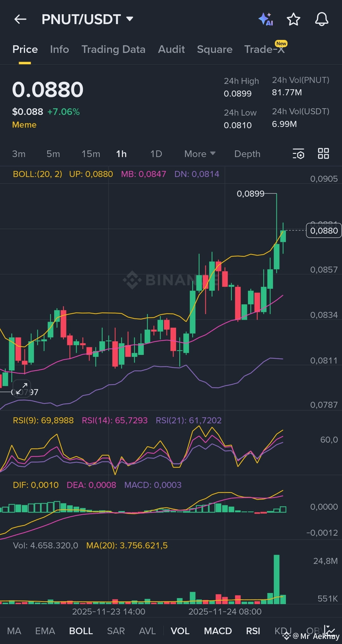Tap the 24h Low value 0.0810

(237, 125)
